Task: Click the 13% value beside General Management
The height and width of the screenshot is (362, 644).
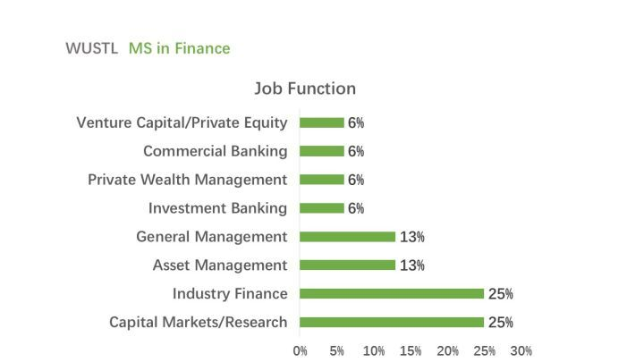Action: [x=412, y=237]
